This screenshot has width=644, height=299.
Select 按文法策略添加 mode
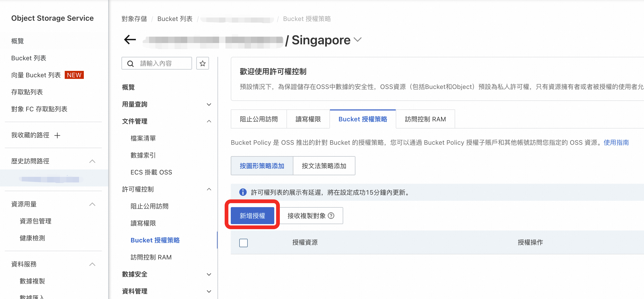point(324,166)
